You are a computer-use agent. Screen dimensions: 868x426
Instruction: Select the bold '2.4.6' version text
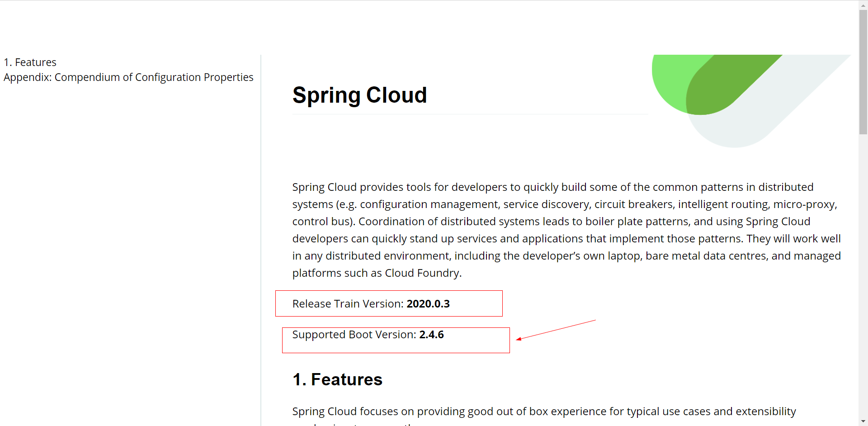(432, 335)
